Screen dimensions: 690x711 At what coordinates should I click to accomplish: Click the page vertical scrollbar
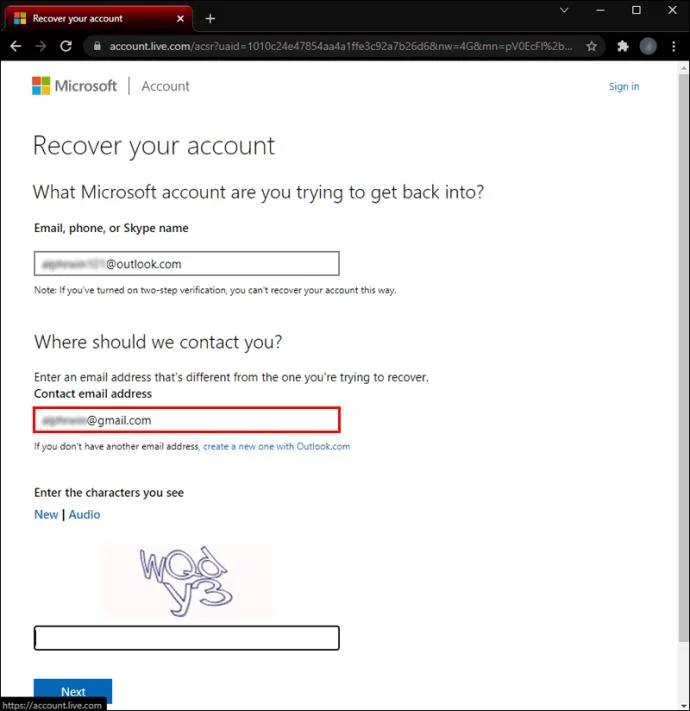point(684,358)
